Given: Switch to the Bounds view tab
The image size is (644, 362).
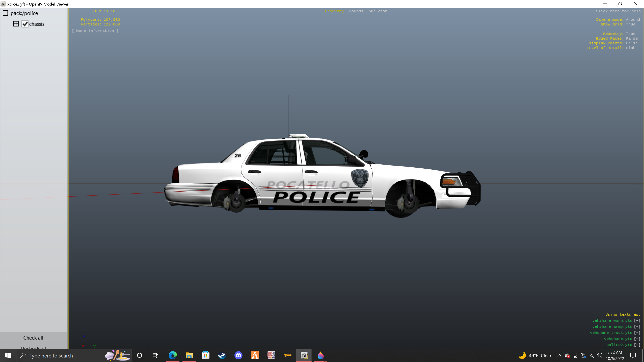Looking at the screenshot, I should [356, 11].
